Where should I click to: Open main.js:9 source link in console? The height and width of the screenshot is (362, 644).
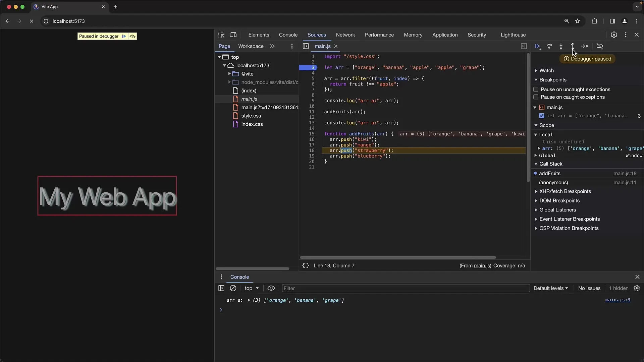tap(618, 300)
